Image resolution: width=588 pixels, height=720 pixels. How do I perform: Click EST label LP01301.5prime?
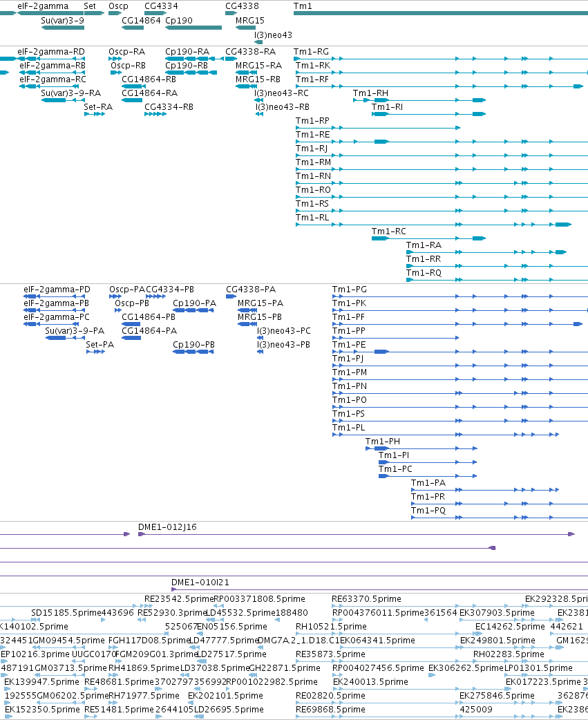(538, 667)
